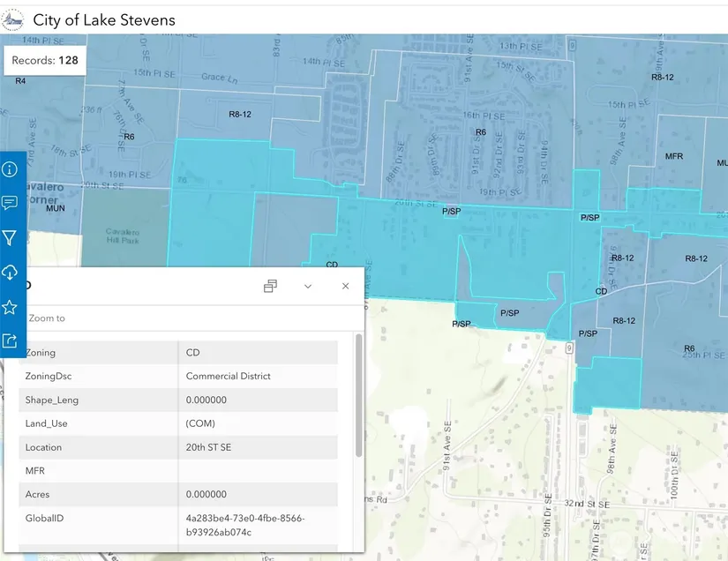Click the City of Lake Stevens title
Screen dimensions: 728x561
[x=104, y=19]
